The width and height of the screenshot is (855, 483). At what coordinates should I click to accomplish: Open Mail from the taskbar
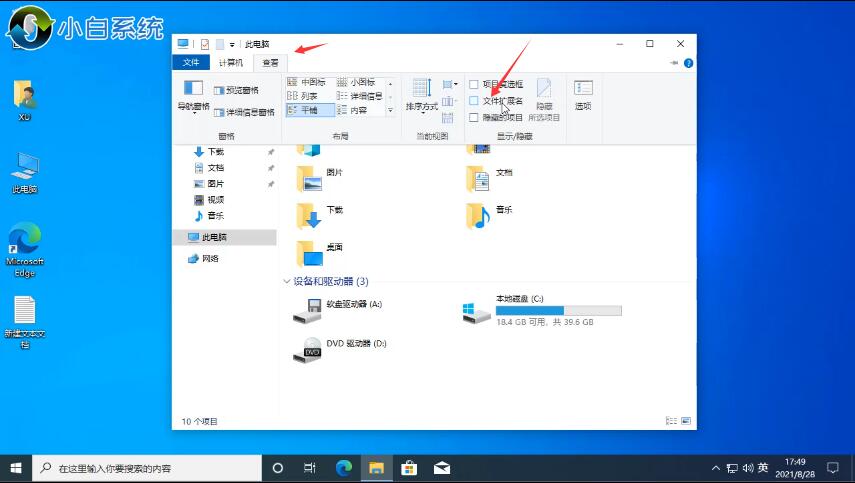tap(442, 468)
